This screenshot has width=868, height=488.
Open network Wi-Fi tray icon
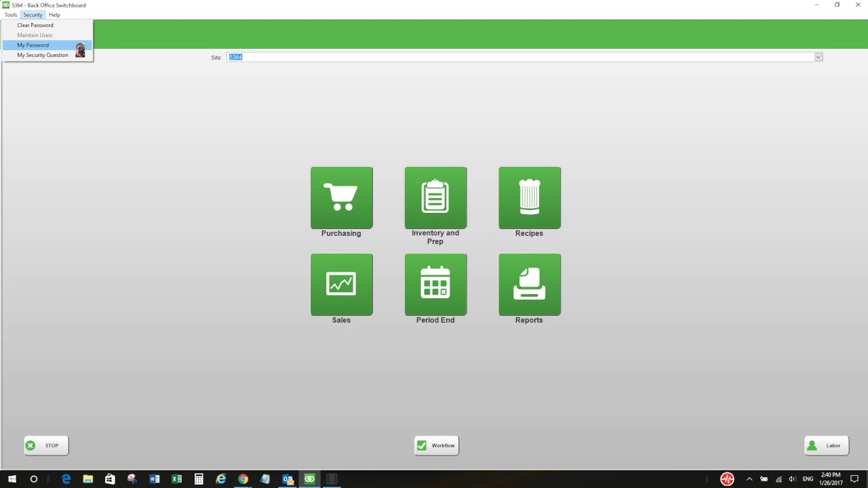point(778,479)
